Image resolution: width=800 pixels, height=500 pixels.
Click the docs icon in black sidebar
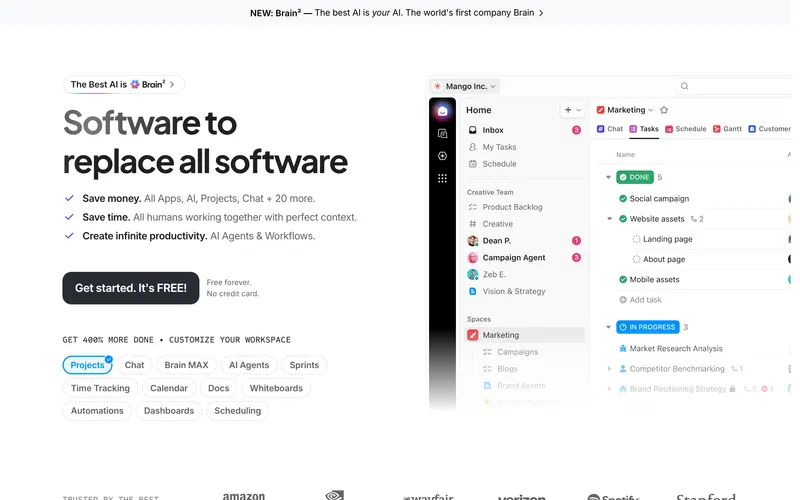[x=442, y=134]
